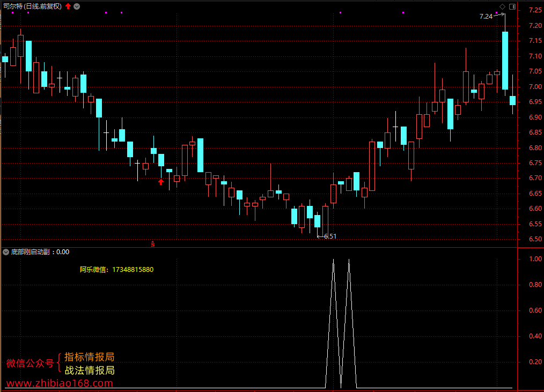544x392 pixels.
Task: Click the 6.50 price axis label
Action: 535,239
